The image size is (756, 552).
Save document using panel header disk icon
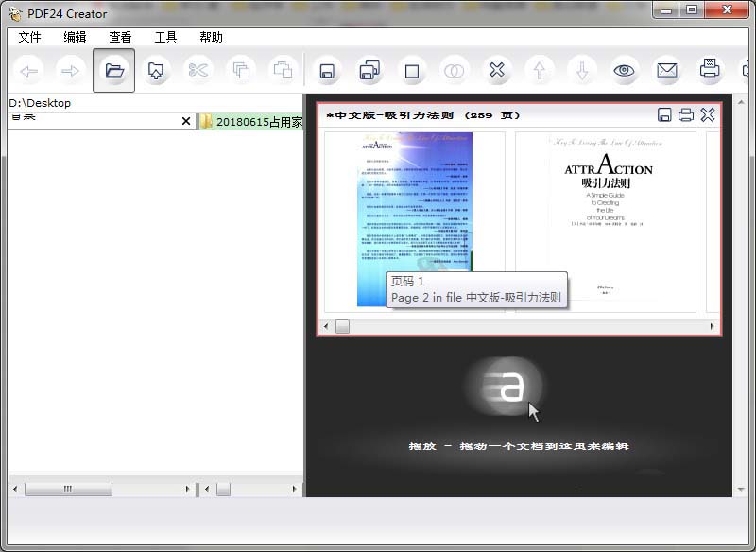[x=664, y=115]
